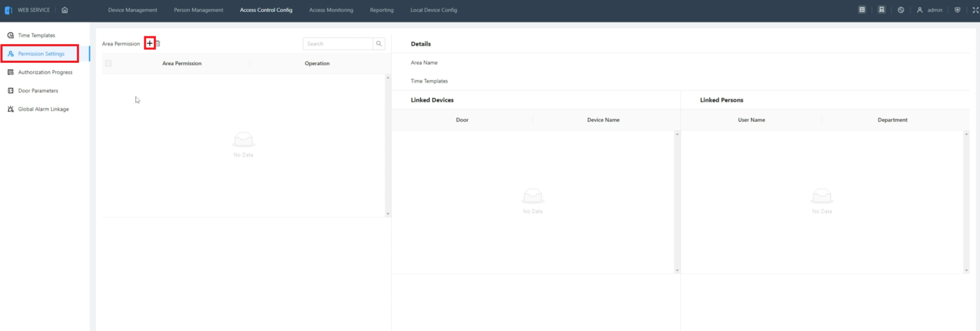This screenshot has width=980, height=331.
Task: Click the Reporting tab in top navigation
Action: 381,10
